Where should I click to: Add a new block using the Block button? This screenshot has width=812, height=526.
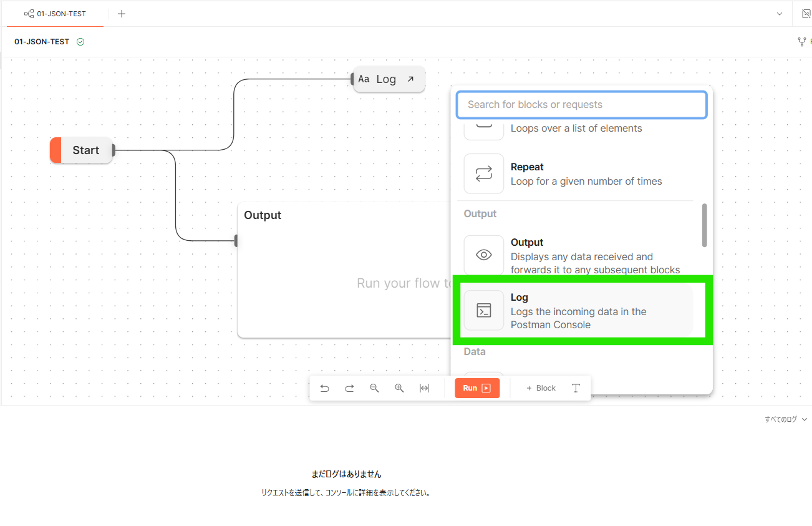coord(540,387)
